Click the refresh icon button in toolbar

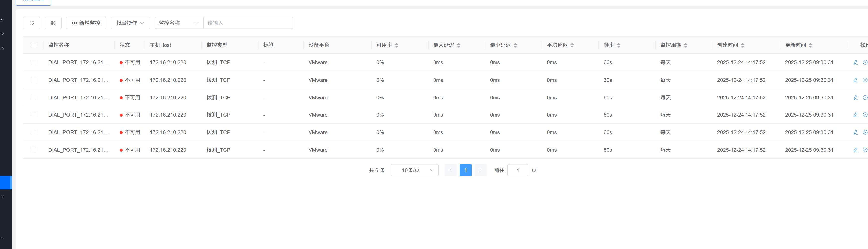point(32,23)
